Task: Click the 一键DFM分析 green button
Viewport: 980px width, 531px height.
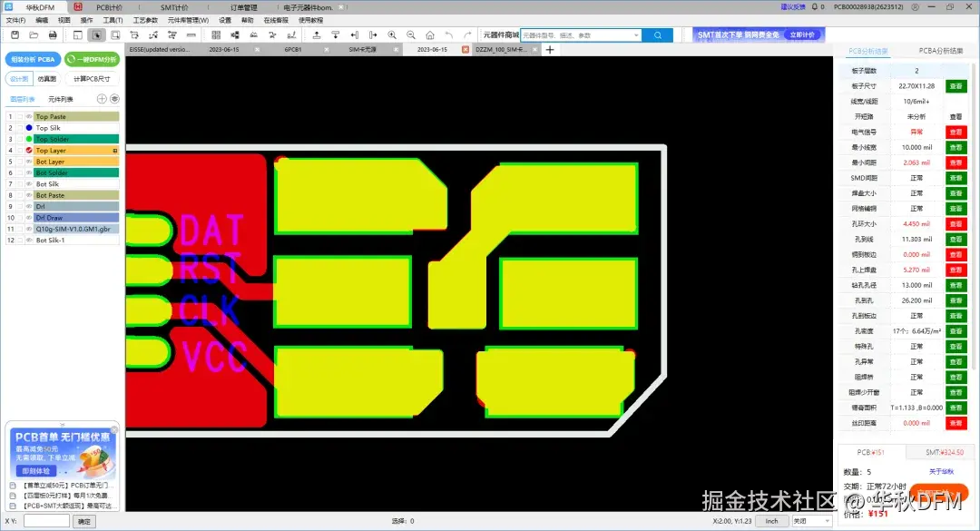Action: 93,59
